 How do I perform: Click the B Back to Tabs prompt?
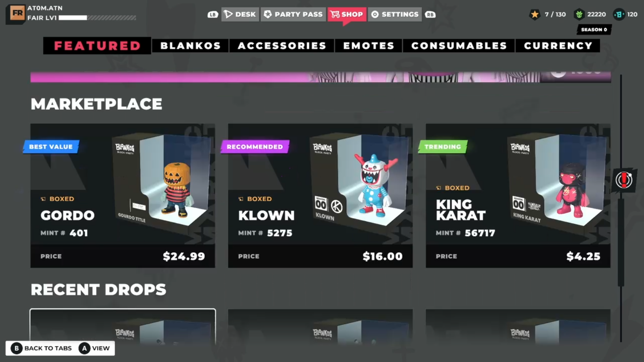coord(41,348)
